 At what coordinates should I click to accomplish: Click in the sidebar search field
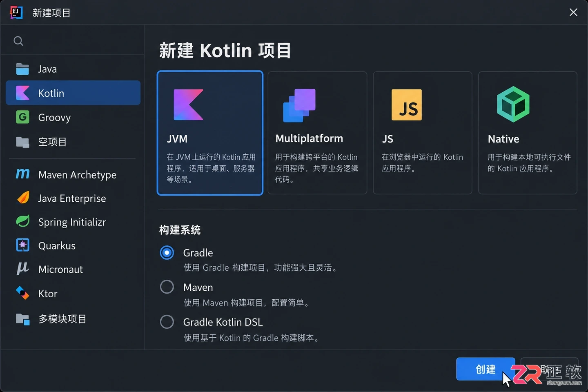[73, 41]
